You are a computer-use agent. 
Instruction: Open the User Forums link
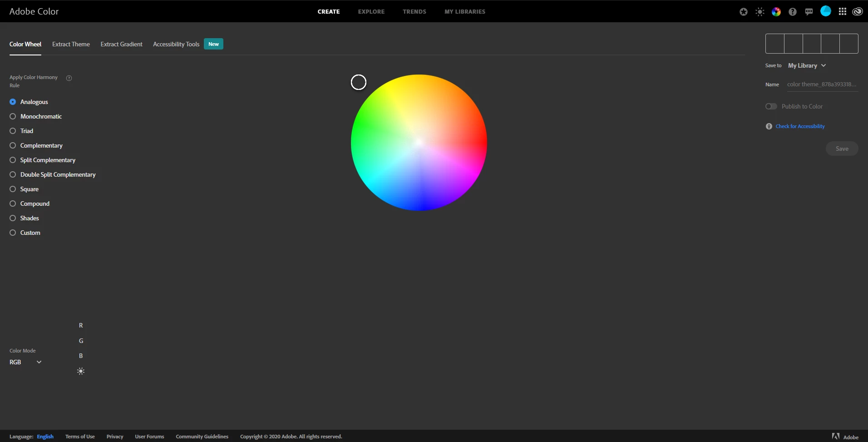(x=149, y=437)
